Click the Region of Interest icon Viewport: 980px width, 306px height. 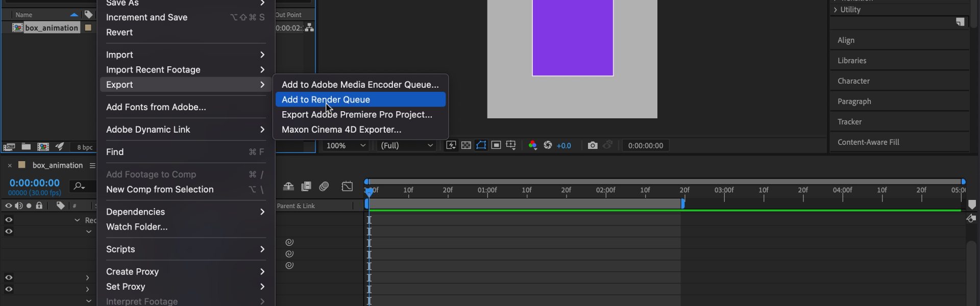pos(496,145)
